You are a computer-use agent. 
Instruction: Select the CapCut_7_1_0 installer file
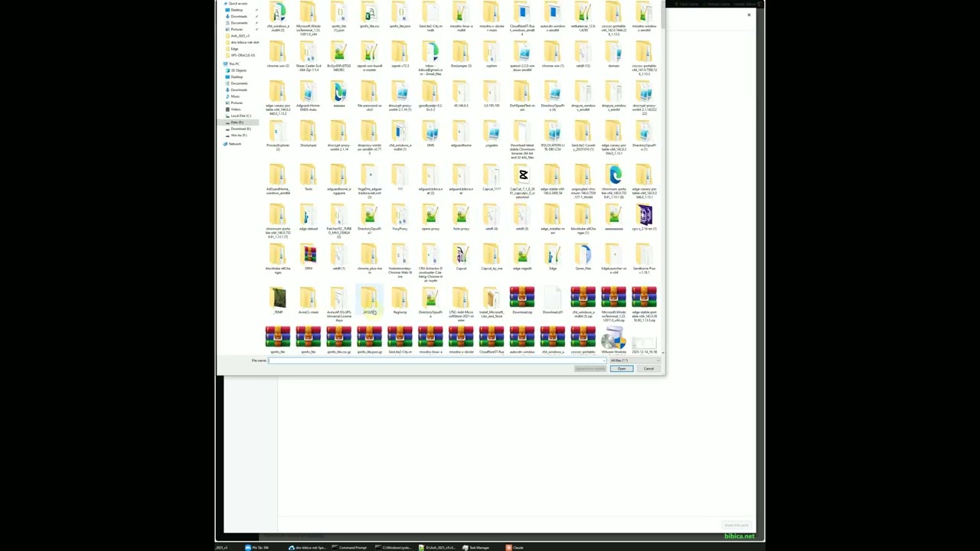click(522, 181)
